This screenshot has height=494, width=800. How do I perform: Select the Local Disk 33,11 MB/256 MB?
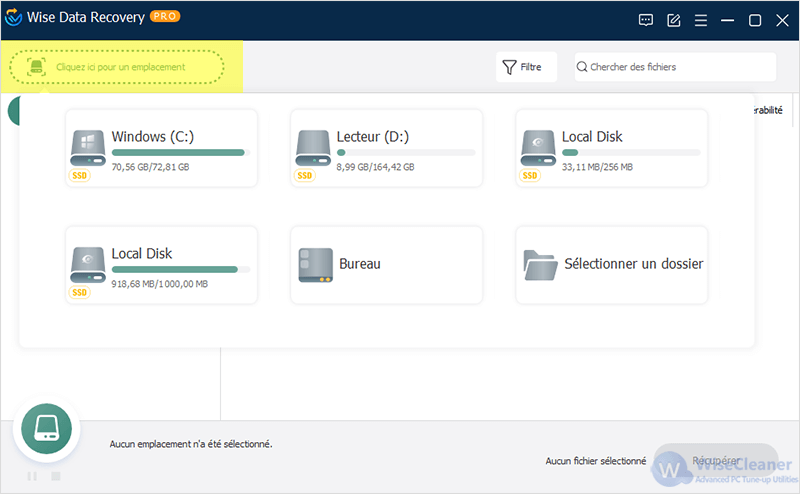(611, 148)
